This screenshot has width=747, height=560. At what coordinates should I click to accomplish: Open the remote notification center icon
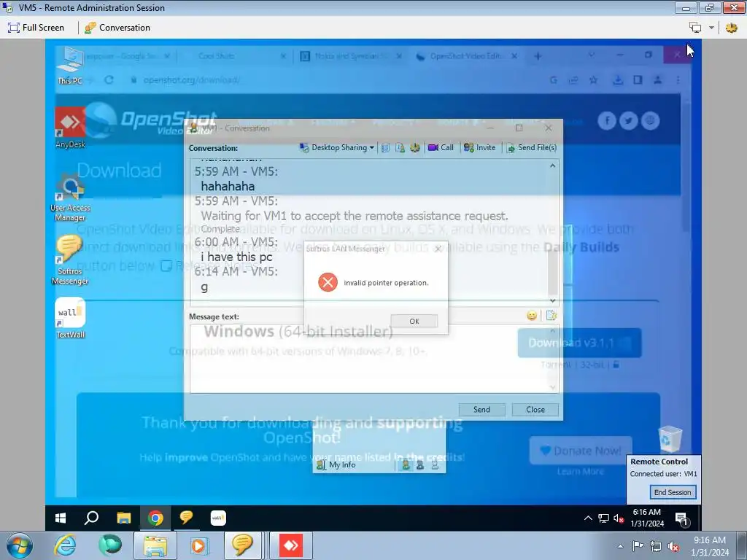click(681, 518)
